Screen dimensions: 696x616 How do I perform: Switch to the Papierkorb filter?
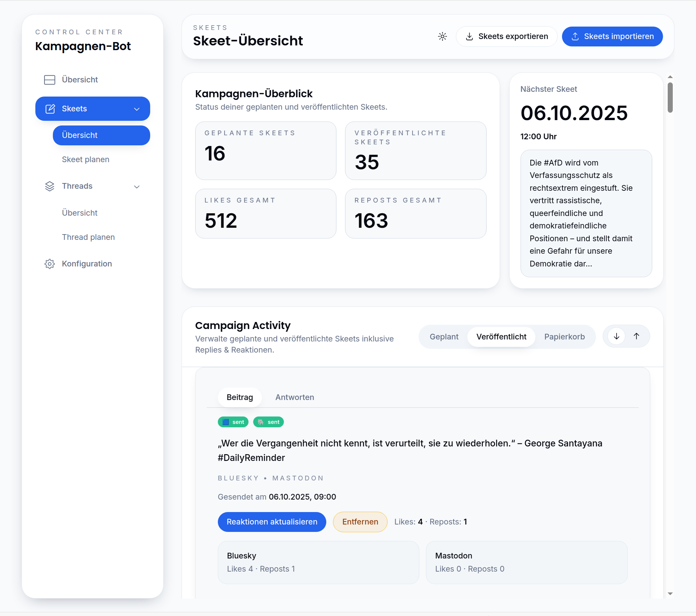tap(564, 336)
